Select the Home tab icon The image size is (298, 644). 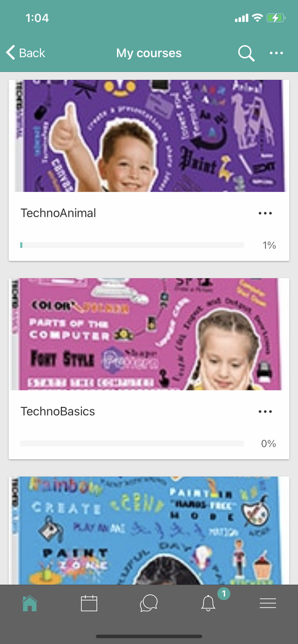pyautogui.click(x=30, y=603)
